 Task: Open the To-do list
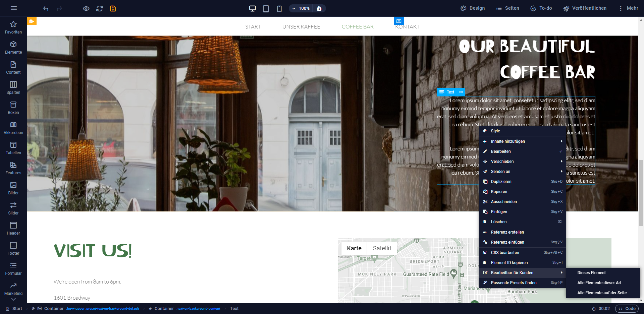pos(541,8)
